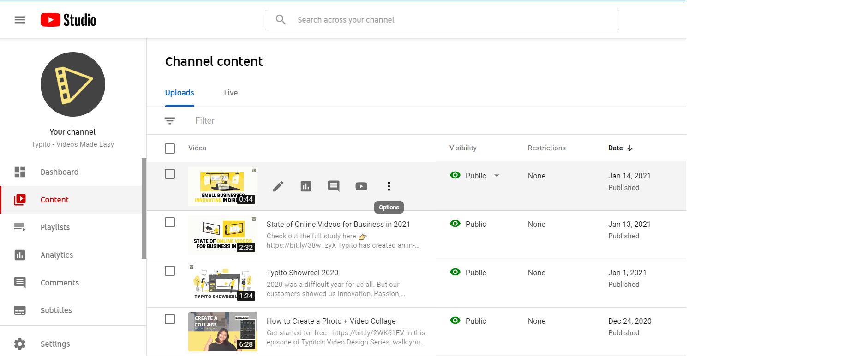Click the Dec 24, 2020 date cell
868x356 pixels.
tap(630, 321)
